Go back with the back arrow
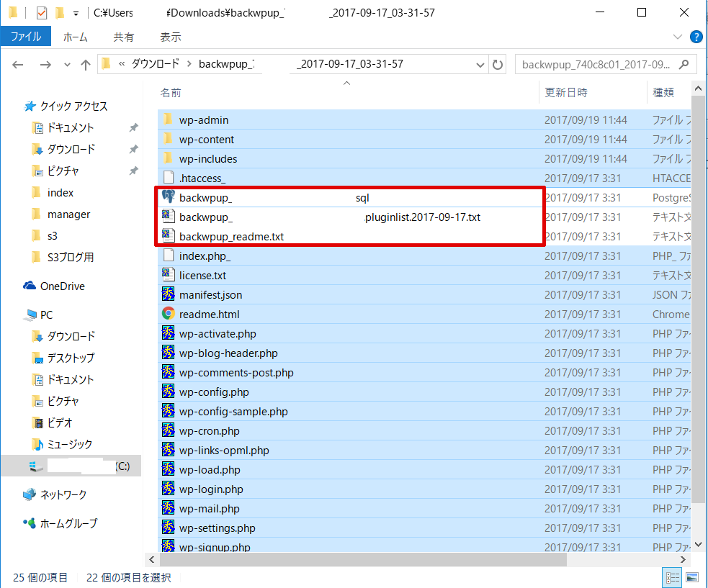This screenshot has width=708, height=588. pyautogui.click(x=17, y=65)
